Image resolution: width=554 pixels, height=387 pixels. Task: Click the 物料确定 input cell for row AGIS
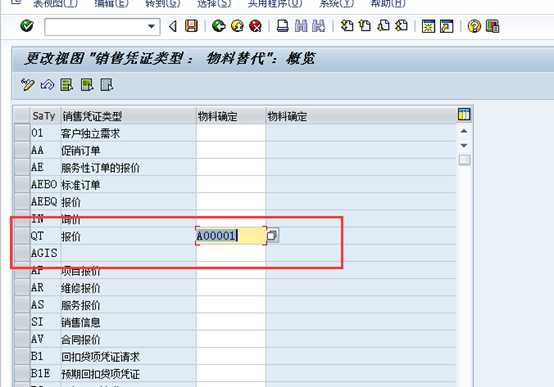pos(230,253)
